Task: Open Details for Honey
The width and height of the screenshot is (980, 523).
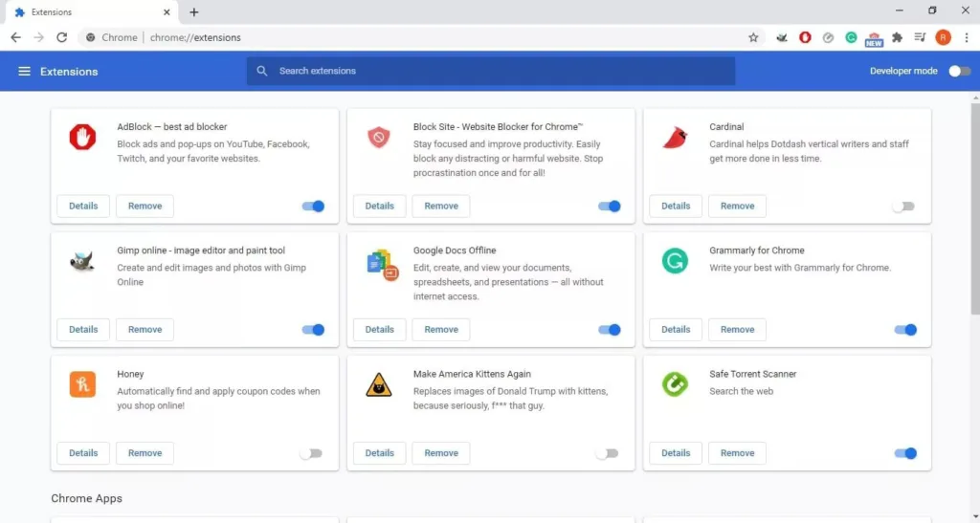Action: 83,453
